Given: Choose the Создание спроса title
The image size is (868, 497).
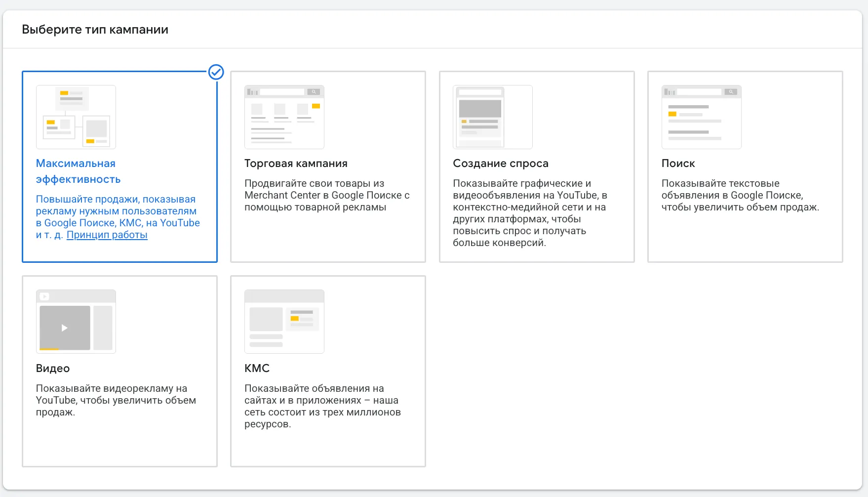Looking at the screenshot, I should point(501,164).
